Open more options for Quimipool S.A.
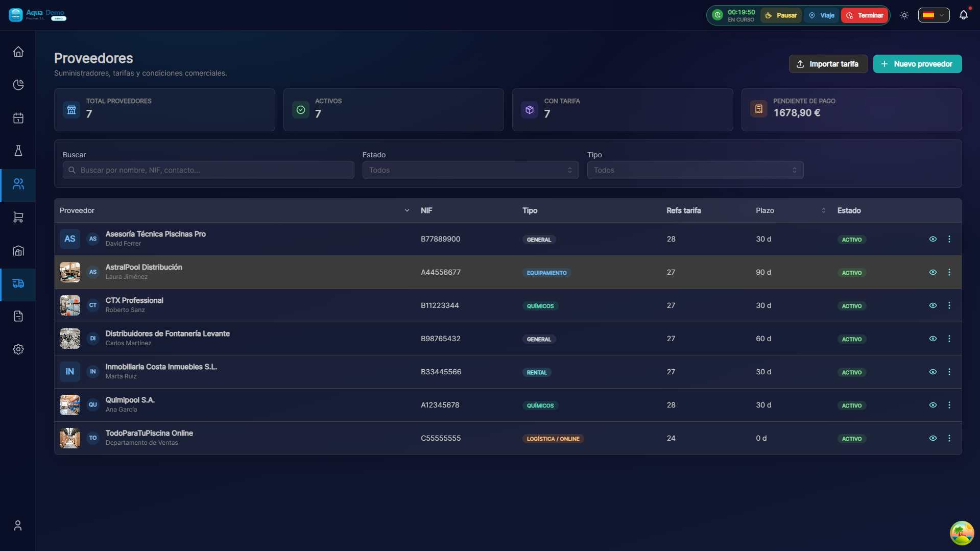 click(949, 405)
